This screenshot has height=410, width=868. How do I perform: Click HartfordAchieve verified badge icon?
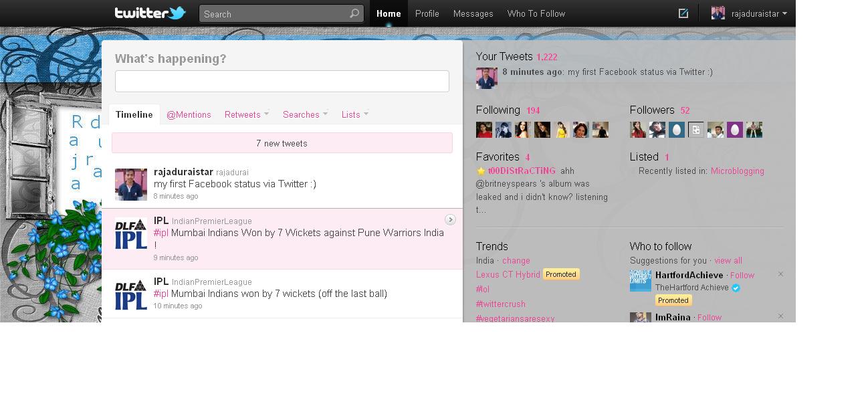click(x=736, y=288)
